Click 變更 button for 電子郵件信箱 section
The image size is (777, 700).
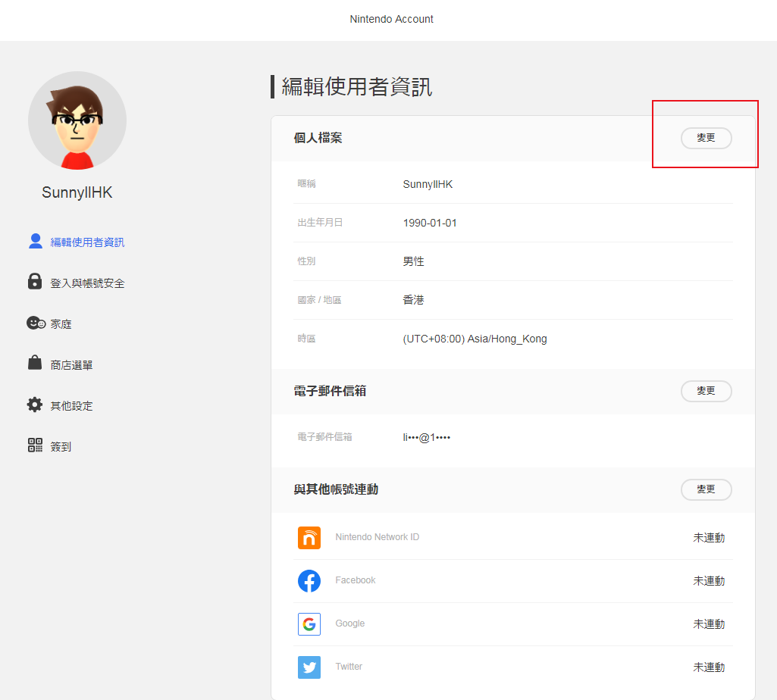pos(707,391)
